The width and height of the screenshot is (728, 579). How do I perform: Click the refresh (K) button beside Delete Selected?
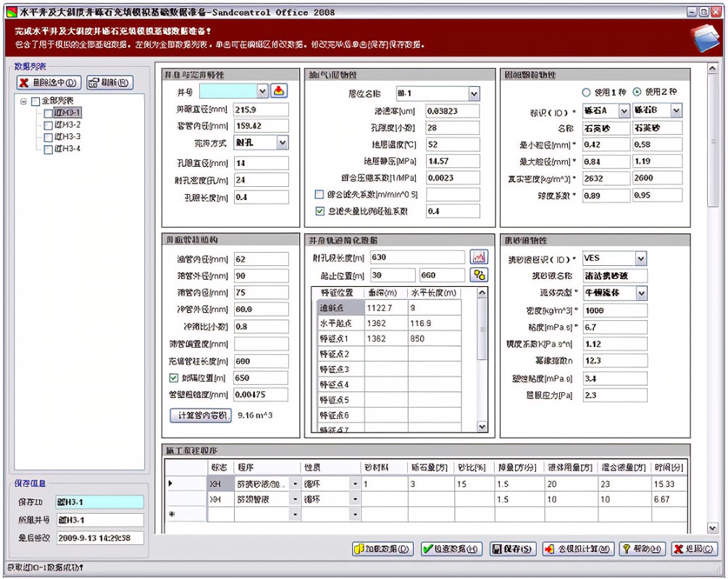(x=110, y=83)
